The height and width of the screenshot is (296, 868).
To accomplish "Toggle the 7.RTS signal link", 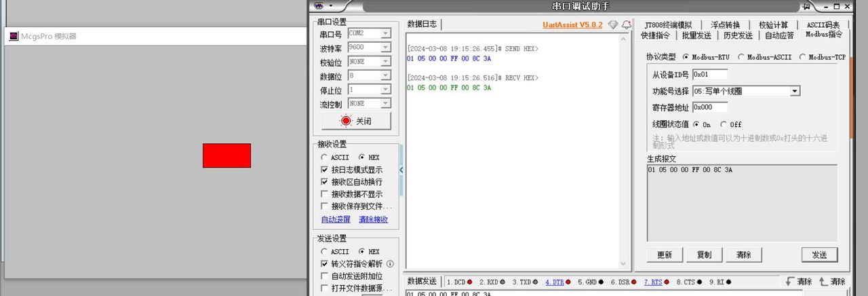I will [x=653, y=282].
